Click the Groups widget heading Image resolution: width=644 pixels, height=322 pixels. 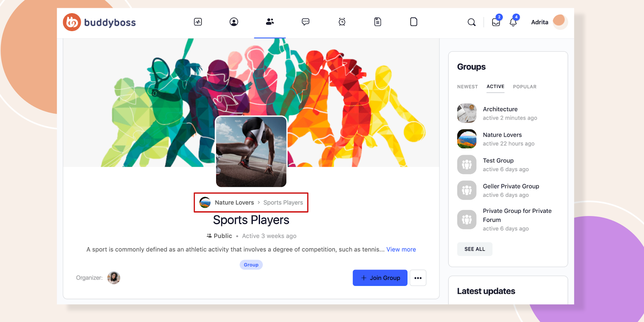[471, 67]
